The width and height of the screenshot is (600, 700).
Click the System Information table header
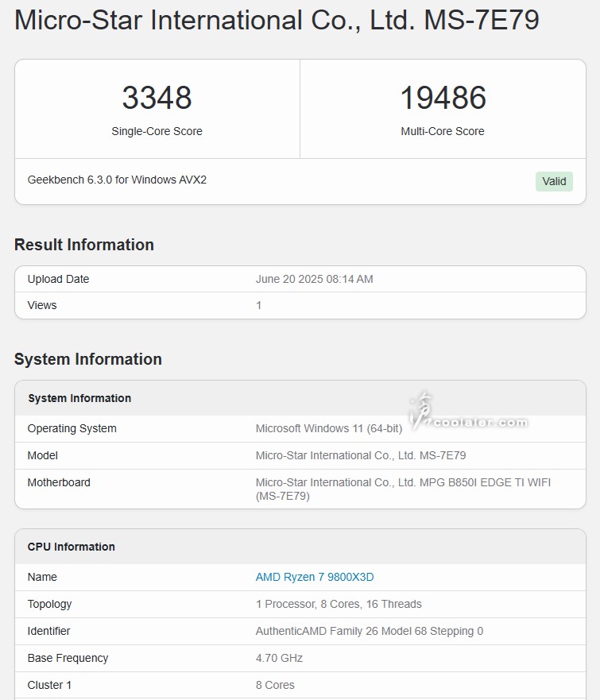point(79,398)
